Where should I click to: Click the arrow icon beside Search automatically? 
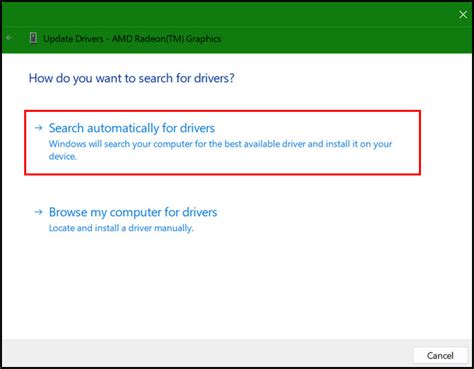39,128
